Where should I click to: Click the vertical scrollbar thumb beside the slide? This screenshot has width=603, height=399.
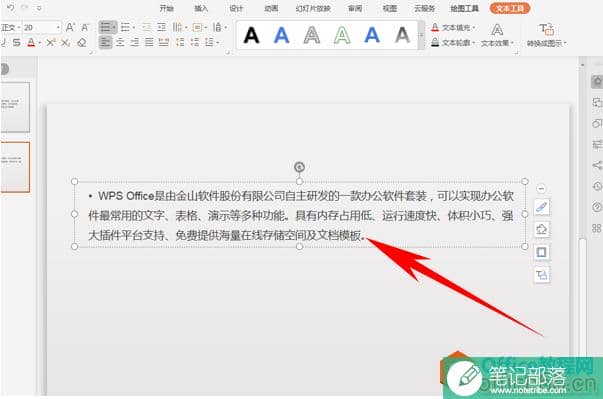pos(583,299)
